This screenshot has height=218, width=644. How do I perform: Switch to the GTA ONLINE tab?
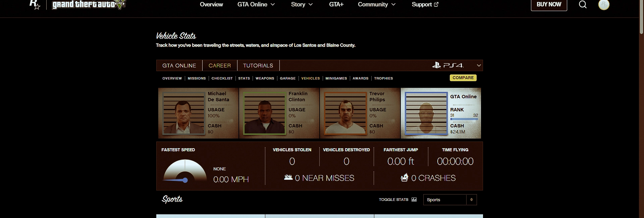[x=179, y=65]
